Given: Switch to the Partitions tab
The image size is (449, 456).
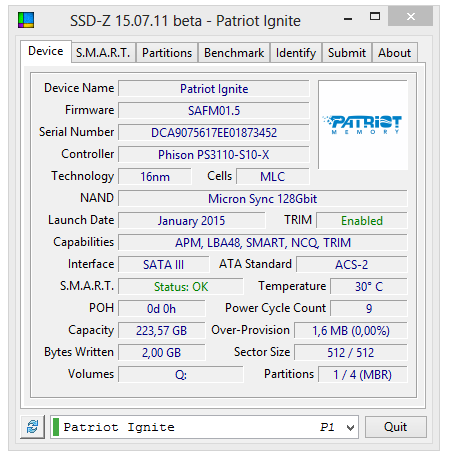Looking at the screenshot, I should coord(167,53).
